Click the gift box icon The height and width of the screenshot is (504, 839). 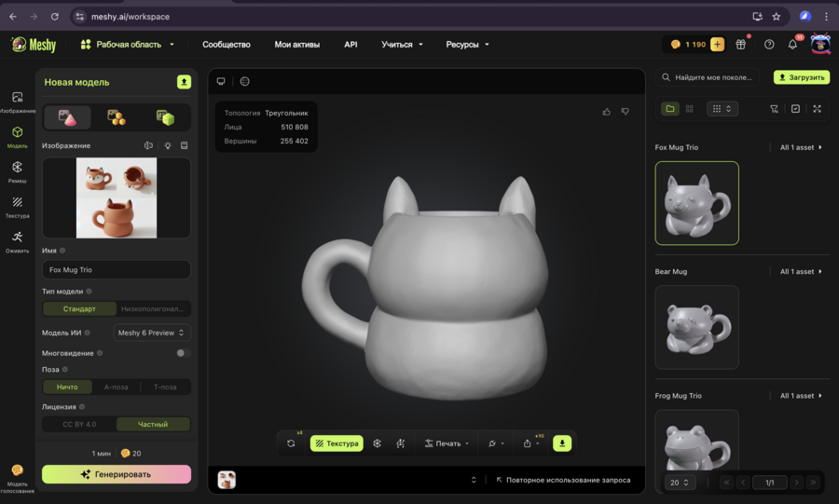coord(741,45)
